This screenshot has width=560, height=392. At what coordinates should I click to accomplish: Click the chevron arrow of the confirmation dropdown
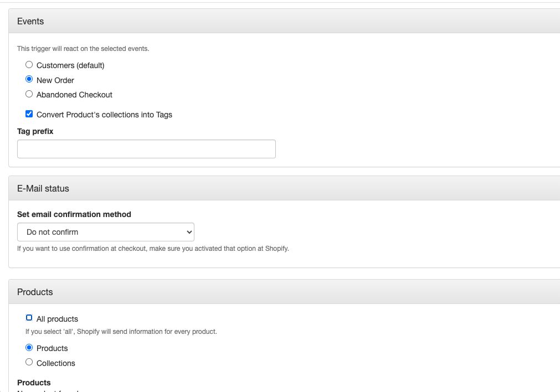pos(189,232)
